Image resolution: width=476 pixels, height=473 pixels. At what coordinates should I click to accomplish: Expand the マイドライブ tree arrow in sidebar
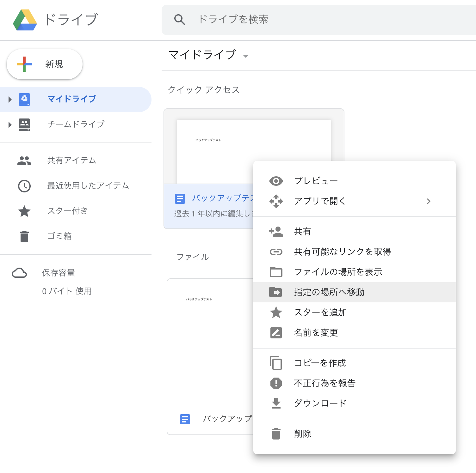click(10, 100)
